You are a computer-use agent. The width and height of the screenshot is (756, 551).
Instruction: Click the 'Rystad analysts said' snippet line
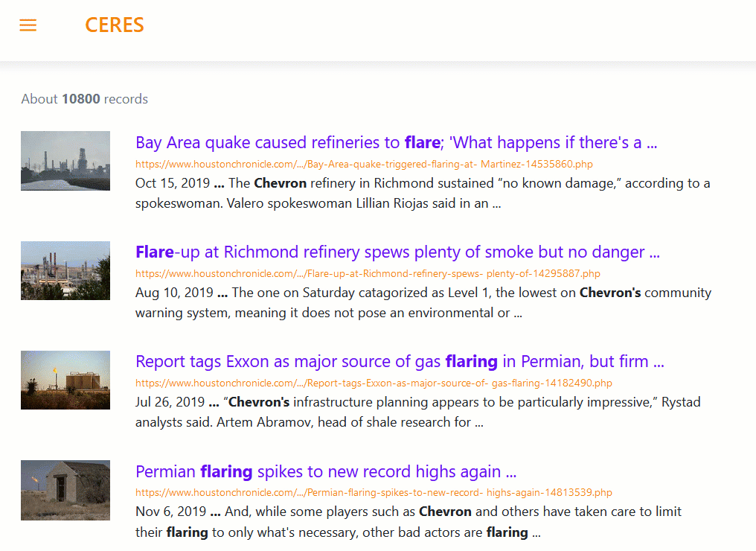tap(309, 422)
